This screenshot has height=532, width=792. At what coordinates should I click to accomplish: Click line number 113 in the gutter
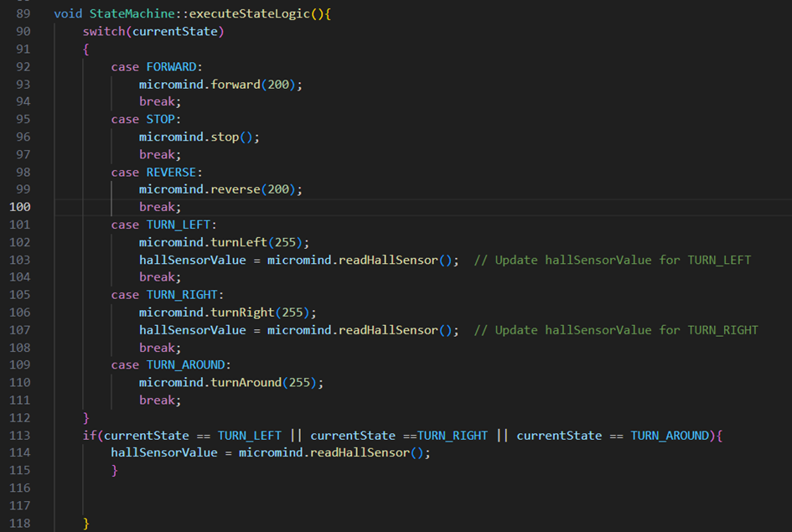[x=20, y=436]
